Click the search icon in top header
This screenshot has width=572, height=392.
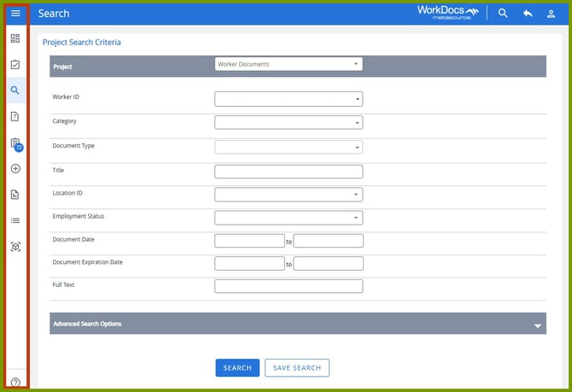click(x=503, y=14)
